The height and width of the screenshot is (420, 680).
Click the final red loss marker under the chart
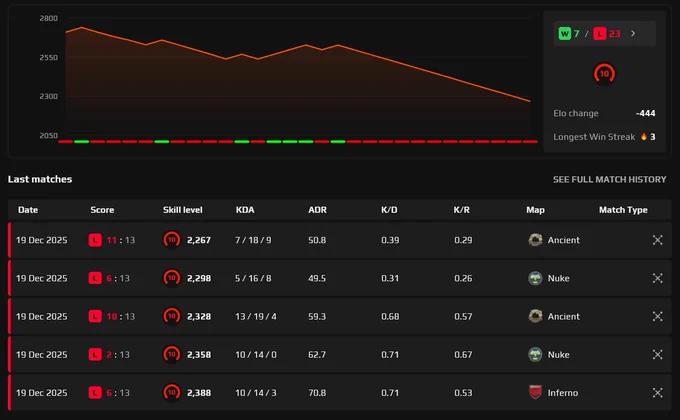click(530, 141)
